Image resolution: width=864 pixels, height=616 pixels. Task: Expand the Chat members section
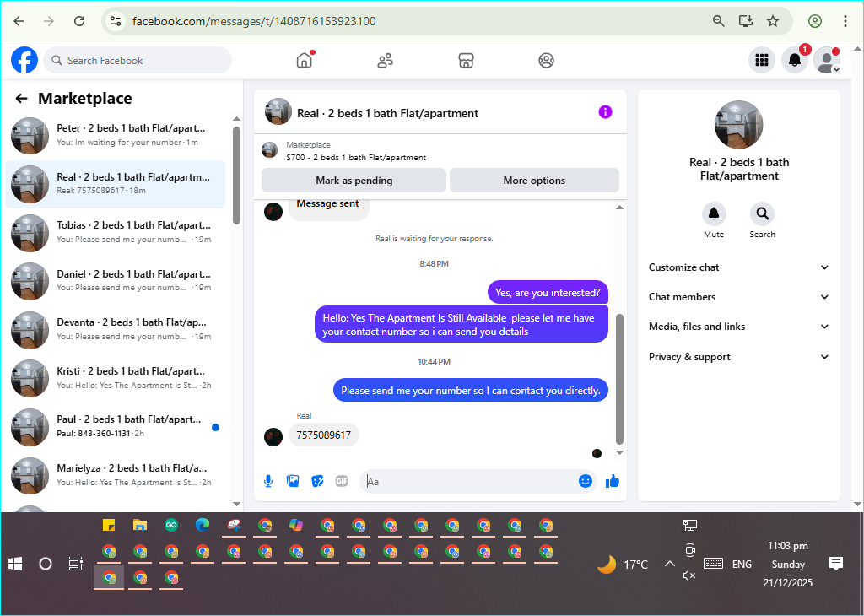pyautogui.click(x=739, y=297)
